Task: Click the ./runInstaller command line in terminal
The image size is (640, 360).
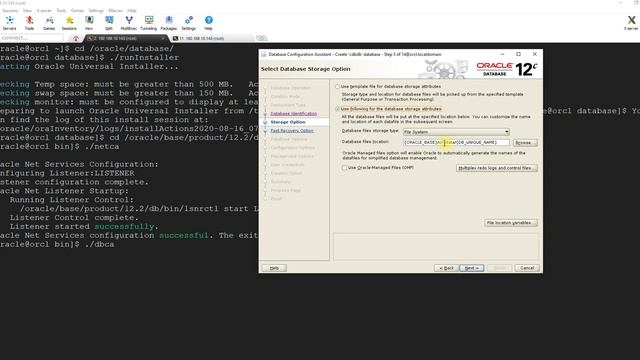Action: pyautogui.click(x=89, y=58)
